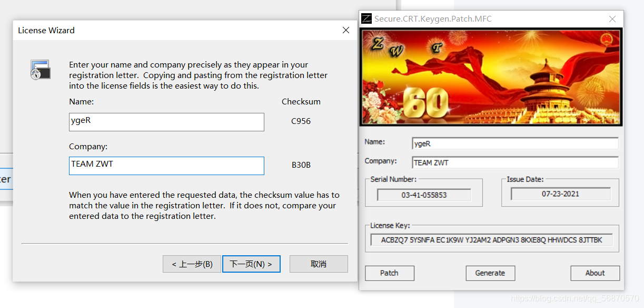The image size is (644, 308).
Task: Proceed with the 下一页(N) button
Action: point(251,264)
